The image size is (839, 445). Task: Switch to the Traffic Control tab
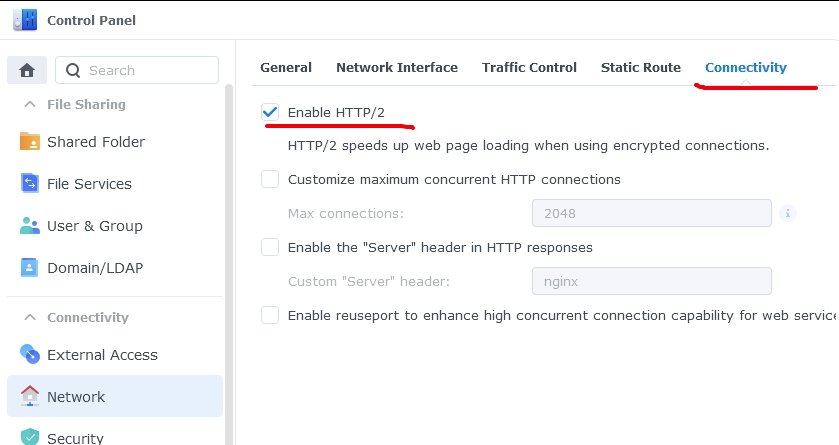[x=529, y=68]
